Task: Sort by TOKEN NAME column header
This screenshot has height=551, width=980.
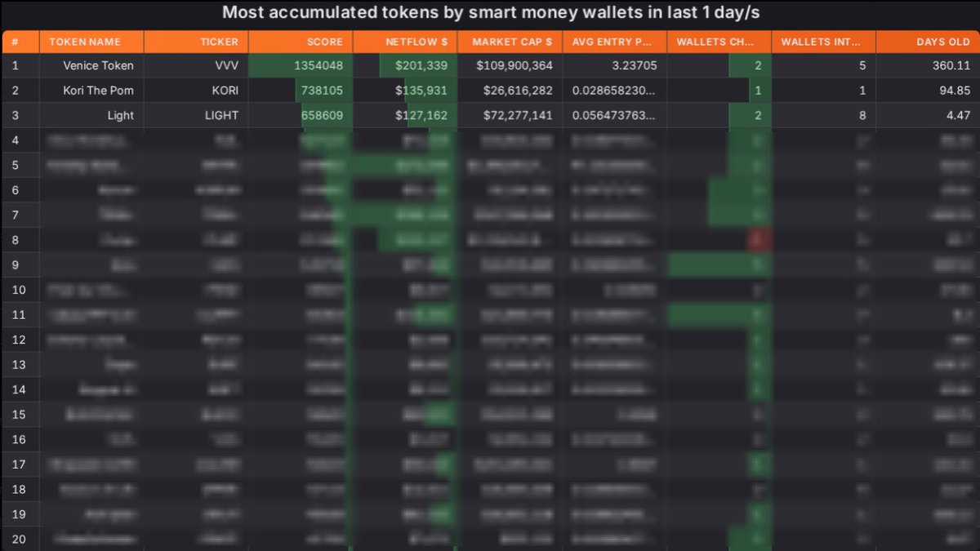Action: coord(91,42)
